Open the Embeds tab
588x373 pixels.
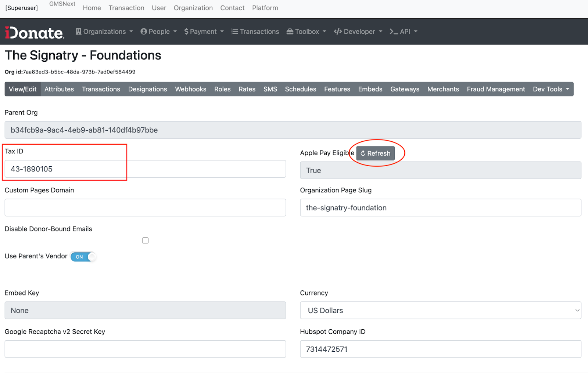pyautogui.click(x=370, y=89)
